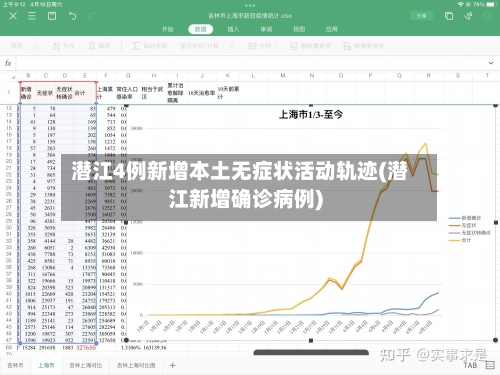Select row 1 header
Viewport: 500px width, 375px height.
click(x=9, y=92)
